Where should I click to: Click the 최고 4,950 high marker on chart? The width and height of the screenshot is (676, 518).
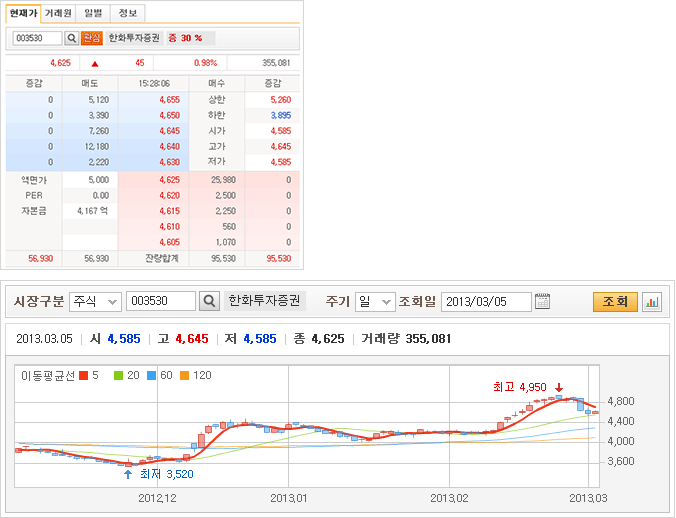tap(528, 387)
